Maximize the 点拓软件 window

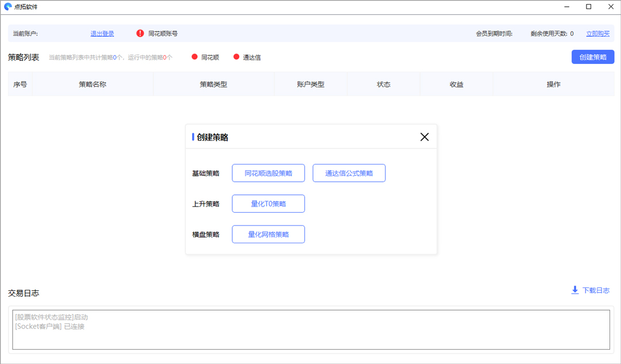(588, 7)
